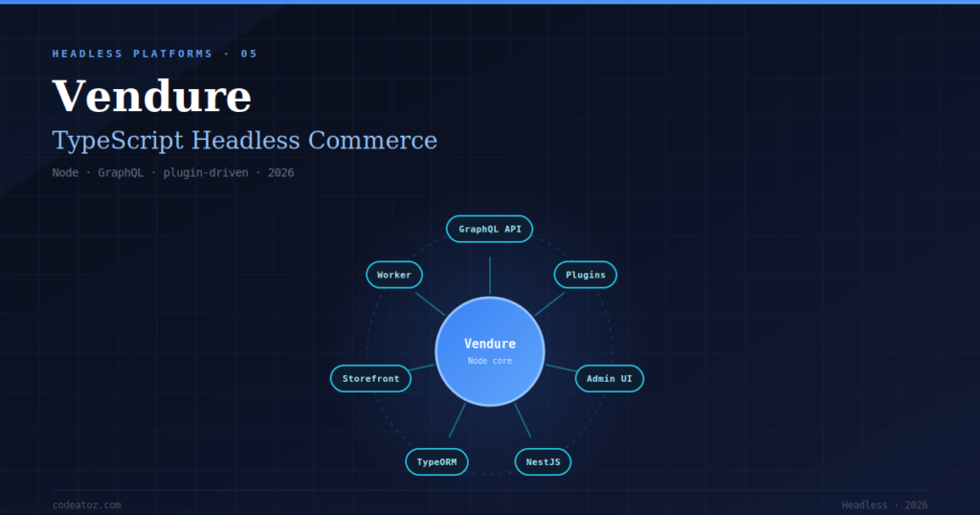Click the TypeScript Headless Commerce subtitle
980x515 pixels.
click(x=244, y=141)
